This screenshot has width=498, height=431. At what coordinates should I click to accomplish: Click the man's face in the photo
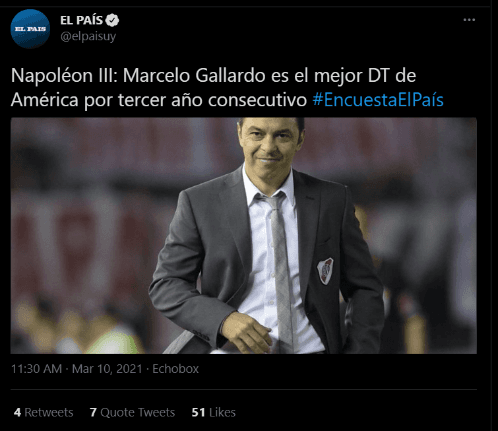pos(270,147)
